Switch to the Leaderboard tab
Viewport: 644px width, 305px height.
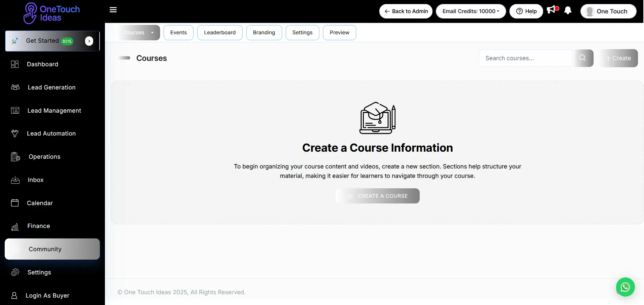tap(220, 33)
